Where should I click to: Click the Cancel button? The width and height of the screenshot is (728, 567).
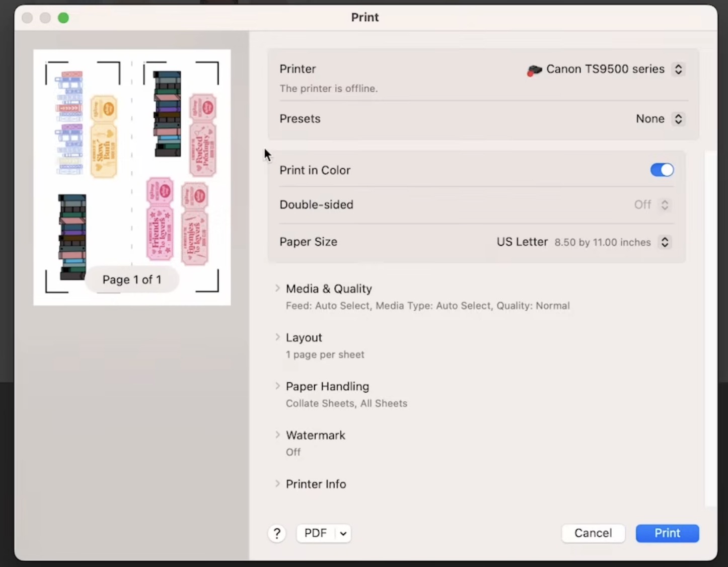click(593, 533)
